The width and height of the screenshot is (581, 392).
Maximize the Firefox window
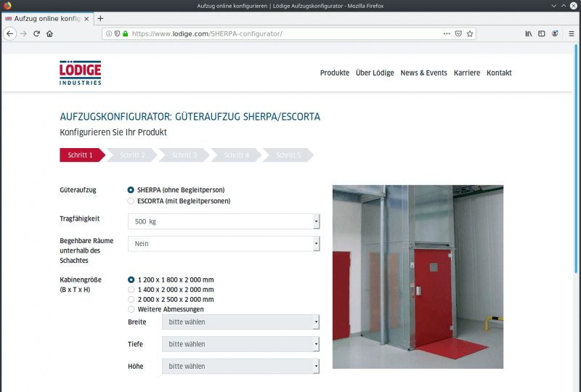click(x=564, y=6)
